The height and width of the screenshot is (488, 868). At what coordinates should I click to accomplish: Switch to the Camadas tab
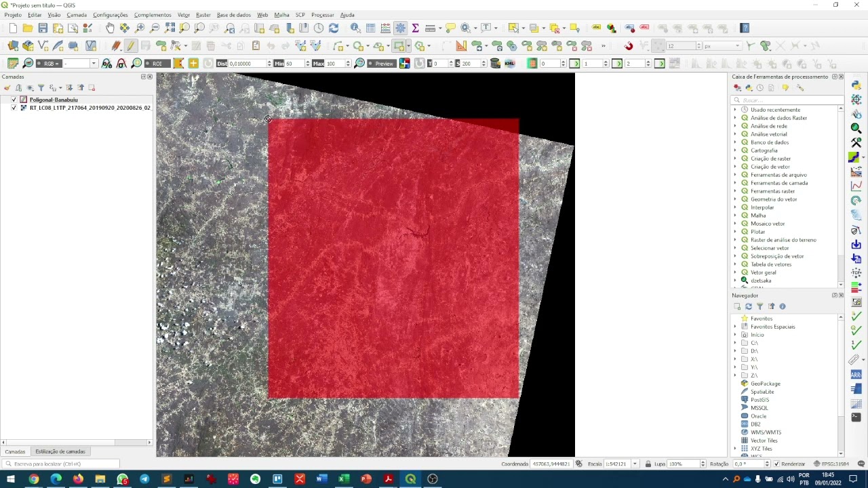(15, 451)
